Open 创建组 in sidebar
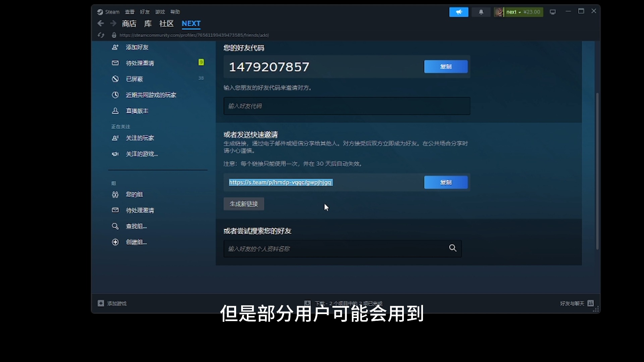The image size is (644, 362). pos(136,242)
